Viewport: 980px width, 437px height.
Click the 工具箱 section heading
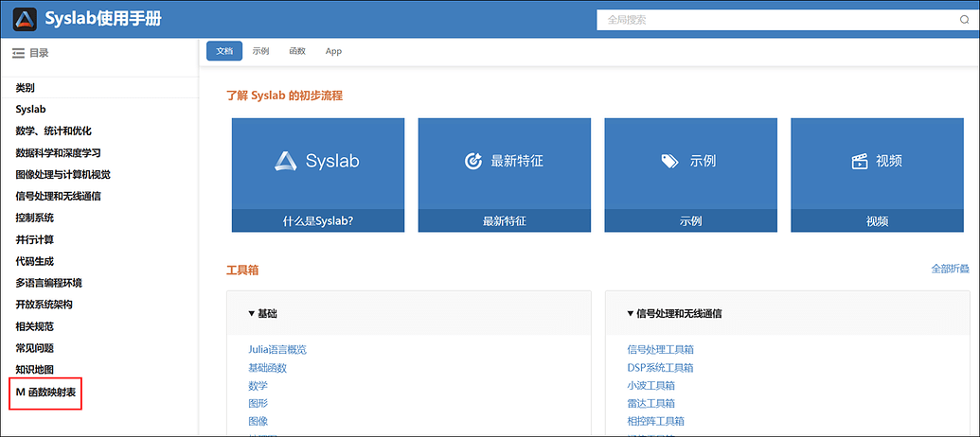[242, 271]
